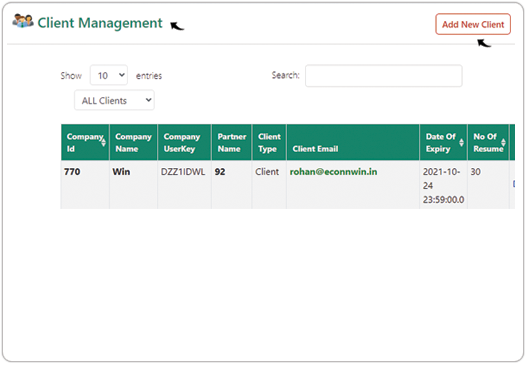527x365 pixels.
Task: Click the Partner Name column header
Action: [232, 143]
